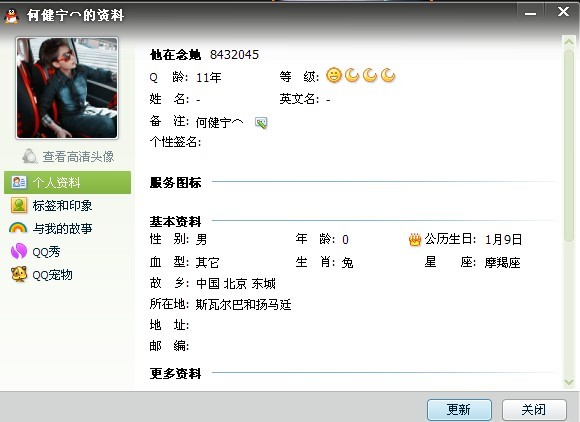The width and height of the screenshot is (580, 422).
Task: Click the QQ秀 purple icon in sidebar
Action: pyautogui.click(x=18, y=251)
